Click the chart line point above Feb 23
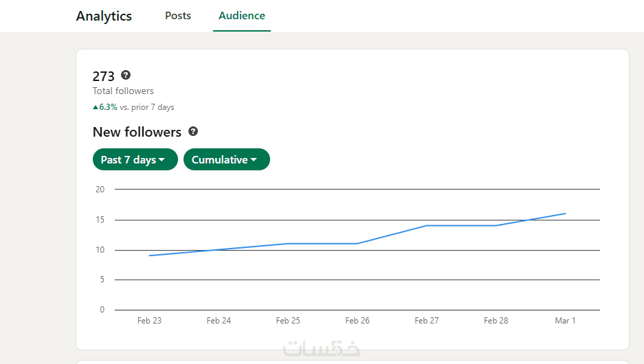Viewport: 644px width, 364px height. click(x=149, y=255)
